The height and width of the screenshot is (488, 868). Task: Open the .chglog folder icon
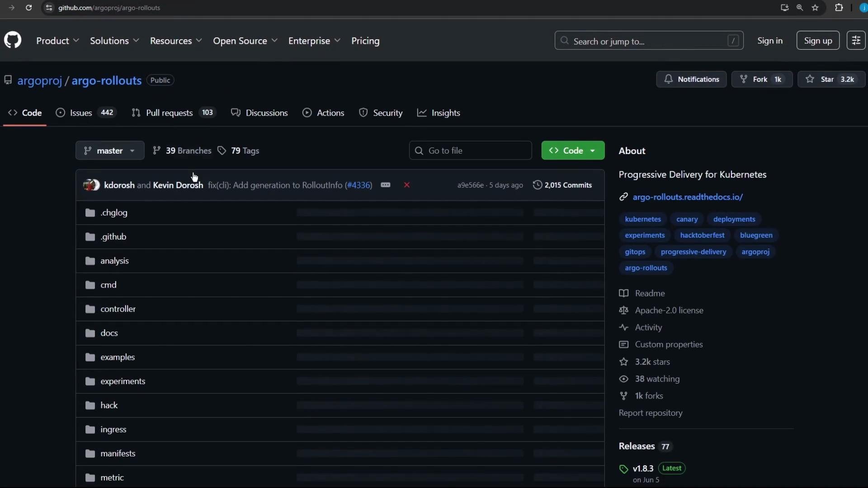click(90, 212)
